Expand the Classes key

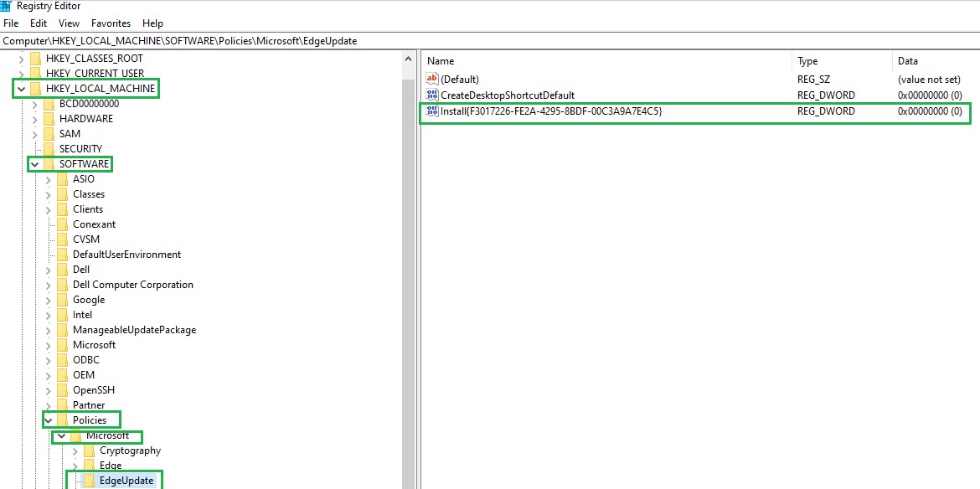pos(49,194)
